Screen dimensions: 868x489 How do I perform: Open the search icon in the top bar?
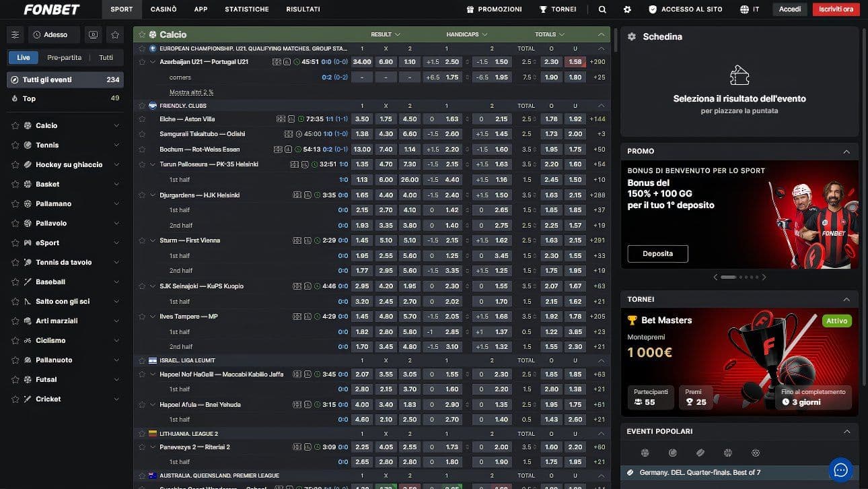tap(602, 9)
